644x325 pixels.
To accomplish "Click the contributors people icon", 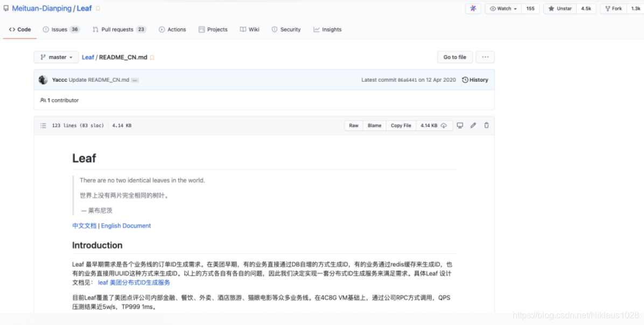I will pyautogui.click(x=43, y=100).
